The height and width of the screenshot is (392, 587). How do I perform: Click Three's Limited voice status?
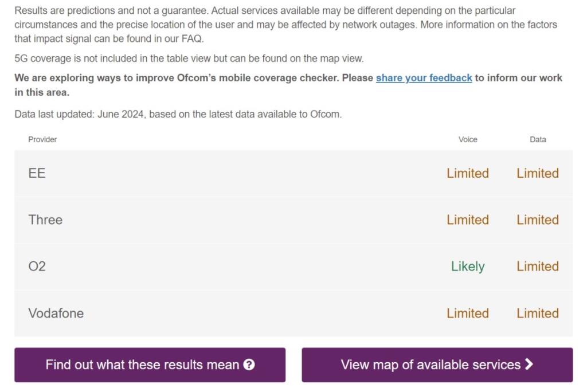click(x=468, y=219)
